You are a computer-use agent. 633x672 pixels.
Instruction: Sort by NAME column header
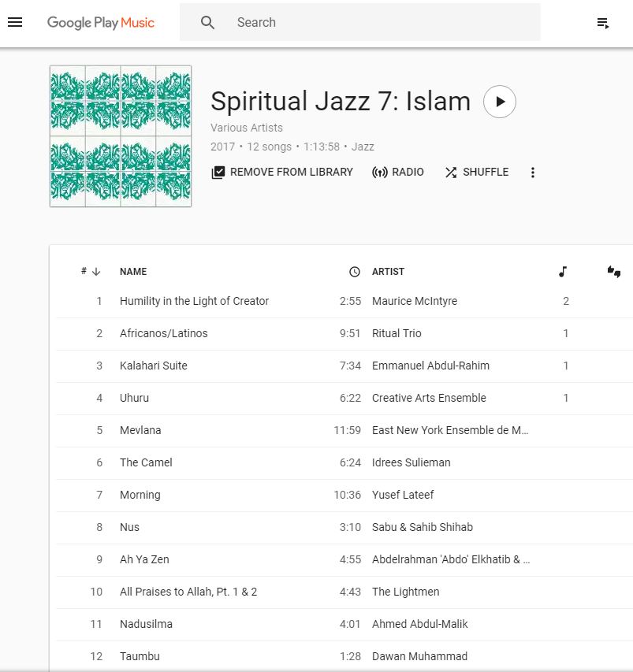point(133,271)
